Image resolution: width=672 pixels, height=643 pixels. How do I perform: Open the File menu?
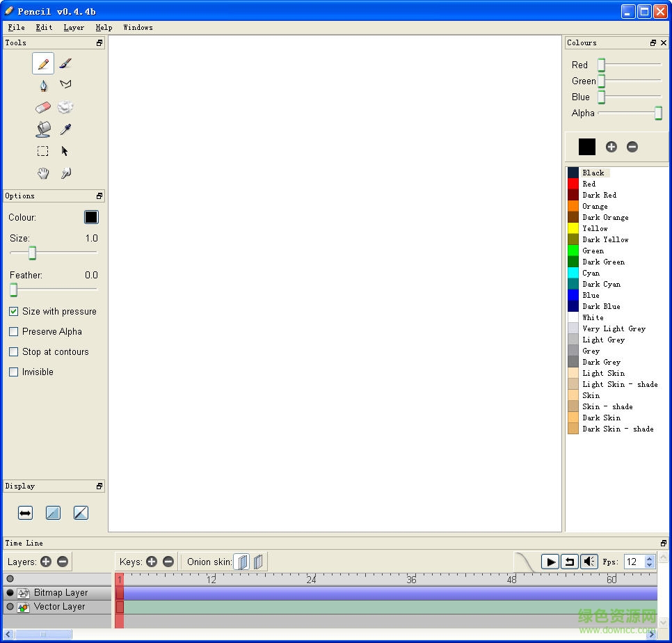(16, 27)
